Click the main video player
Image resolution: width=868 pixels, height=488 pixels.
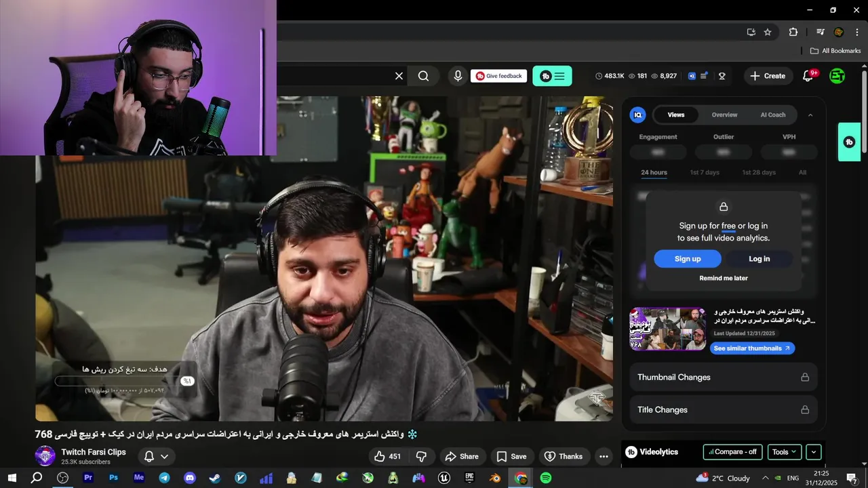324,258
